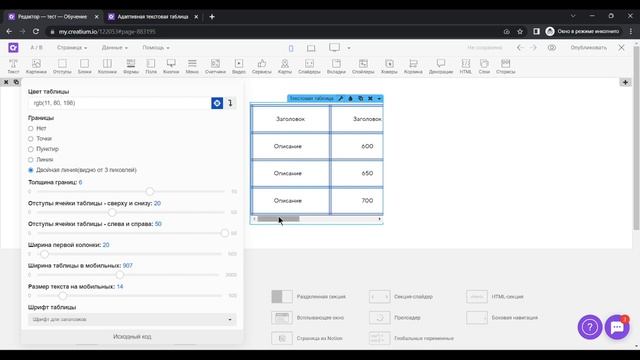This screenshot has height=360, width=640.
Task: Click the Undo arrow in top bar
Action: point(520,48)
